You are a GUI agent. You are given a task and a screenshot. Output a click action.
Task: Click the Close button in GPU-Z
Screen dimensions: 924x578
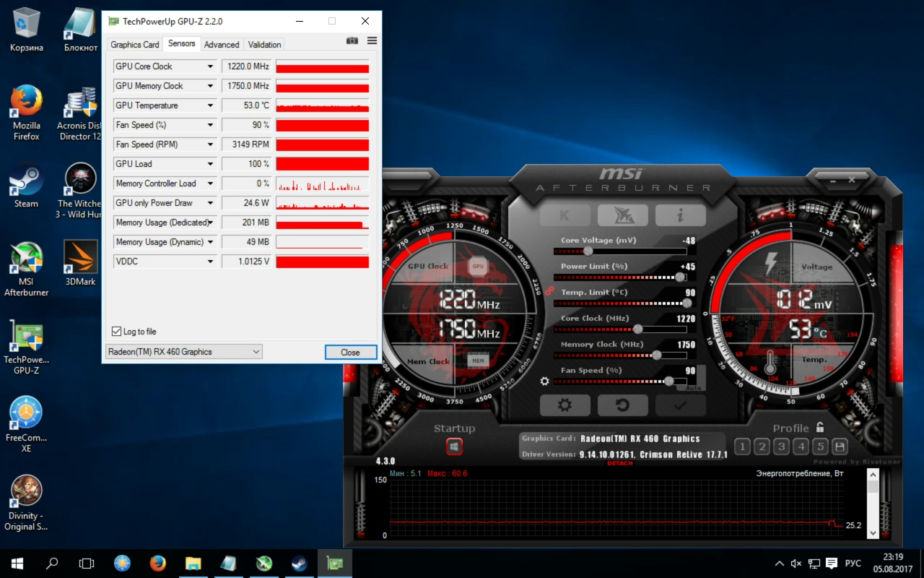pyautogui.click(x=350, y=353)
